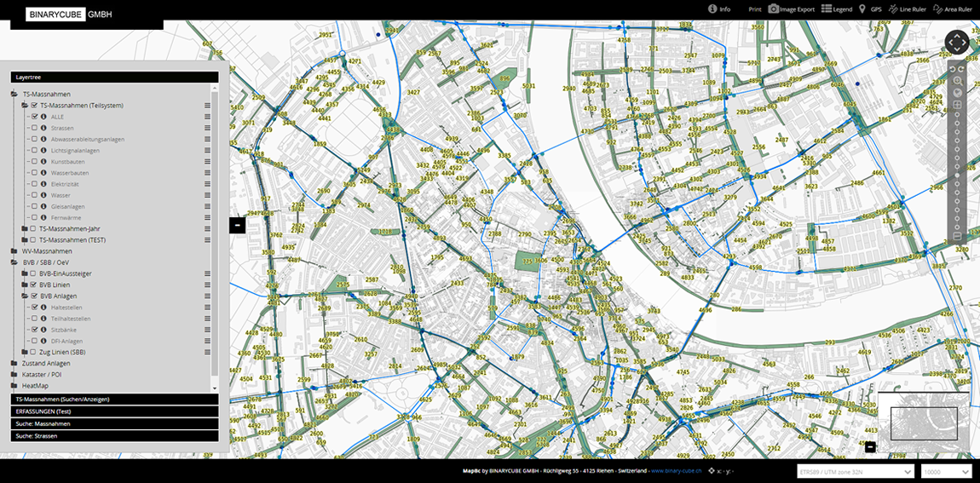The height and width of the screenshot is (483, 980).
Task: Disable the Sitzbänke layer checkbox
Action: (x=34, y=329)
